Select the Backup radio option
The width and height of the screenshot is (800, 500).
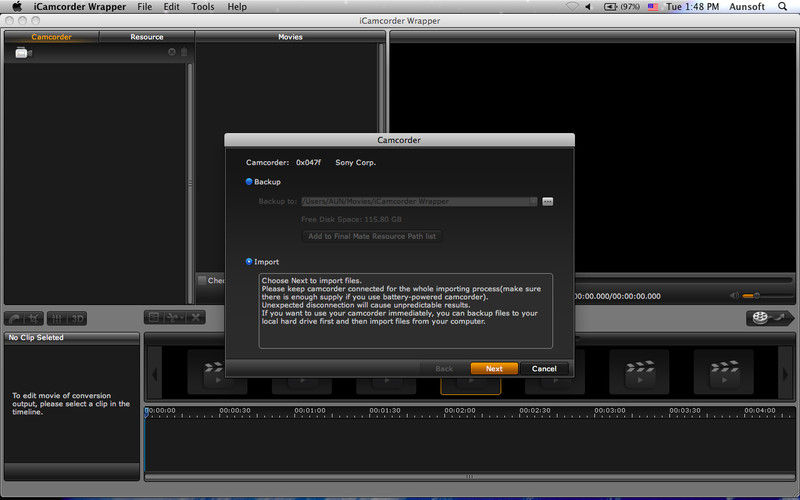pos(249,182)
